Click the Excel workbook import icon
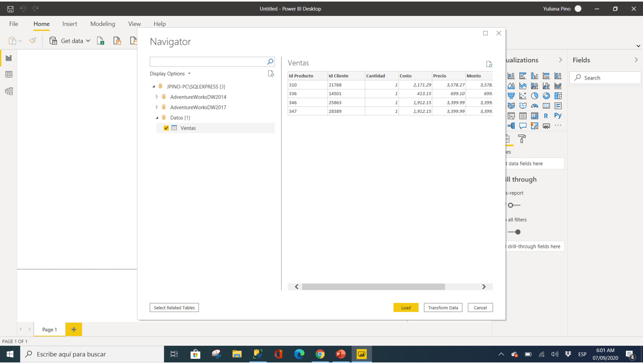Screen dimensions: 643x364 101,40
